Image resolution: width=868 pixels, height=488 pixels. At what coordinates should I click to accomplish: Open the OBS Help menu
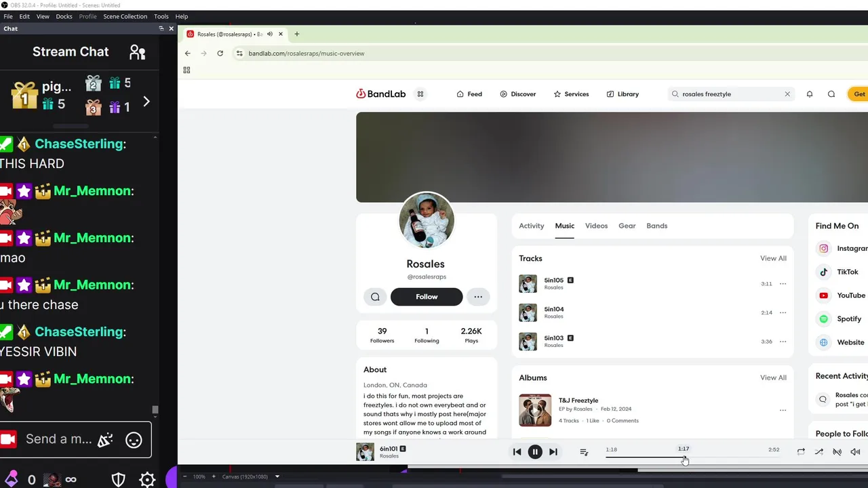tap(182, 16)
